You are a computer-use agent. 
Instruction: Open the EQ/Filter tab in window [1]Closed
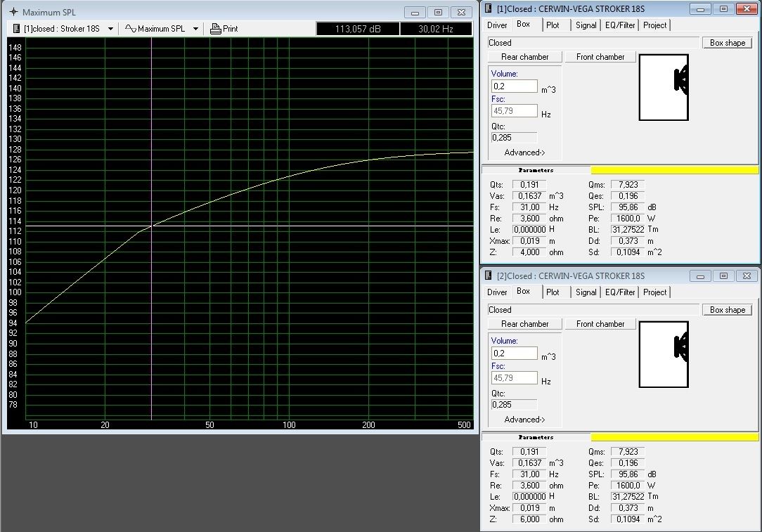tap(620, 25)
